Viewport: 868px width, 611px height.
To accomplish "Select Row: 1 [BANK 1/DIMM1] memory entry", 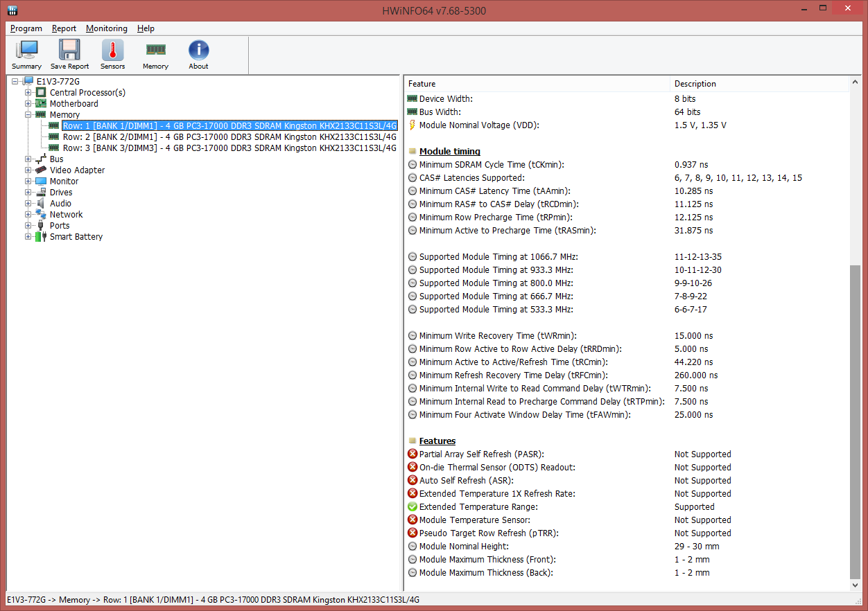I will pyautogui.click(x=229, y=126).
